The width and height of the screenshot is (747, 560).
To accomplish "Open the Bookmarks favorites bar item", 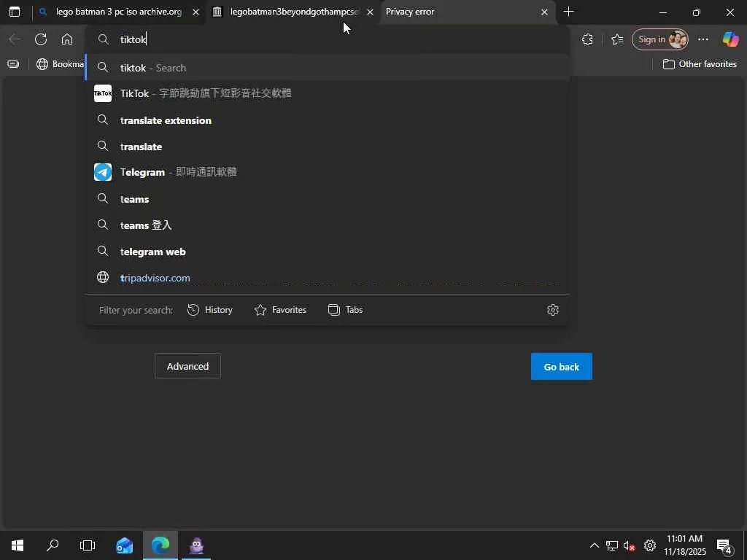I will pos(61,64).
